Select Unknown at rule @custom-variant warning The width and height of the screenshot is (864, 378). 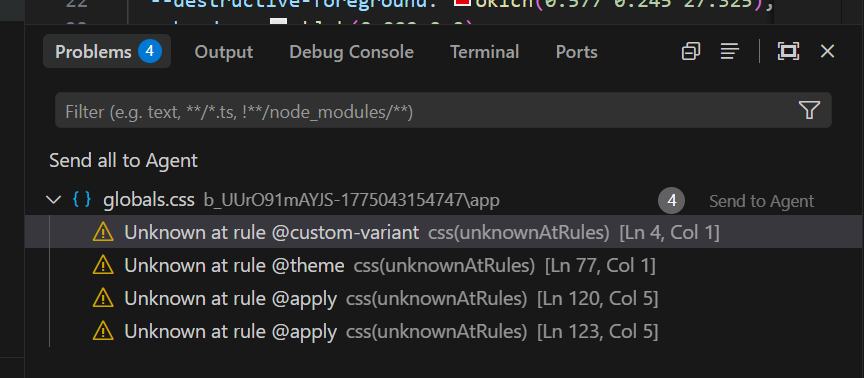444,233
